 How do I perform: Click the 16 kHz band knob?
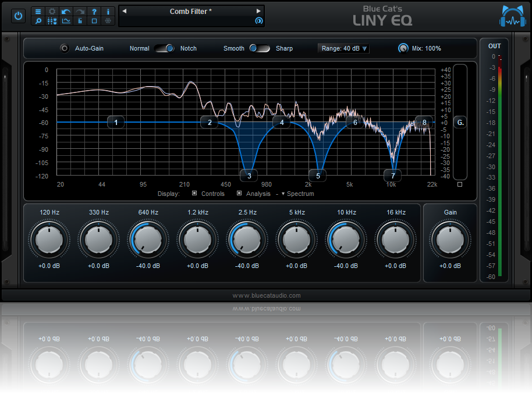tap(396, 240)
